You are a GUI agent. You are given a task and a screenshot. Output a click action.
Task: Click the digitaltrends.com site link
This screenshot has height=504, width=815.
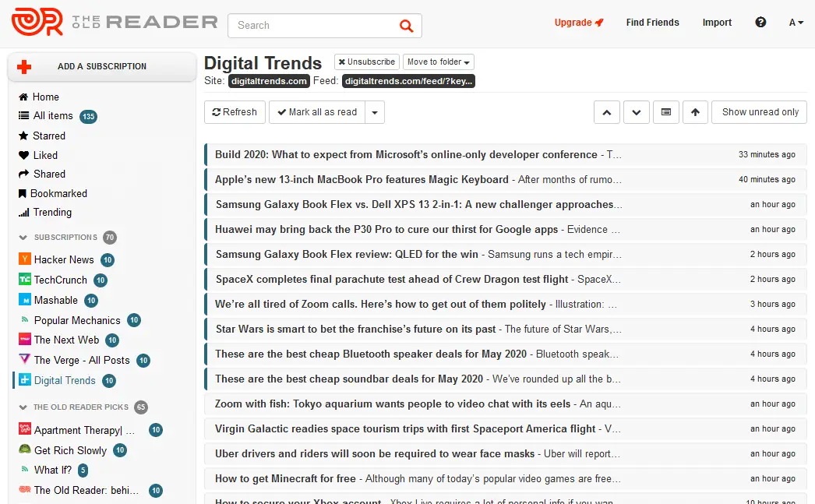269,81
